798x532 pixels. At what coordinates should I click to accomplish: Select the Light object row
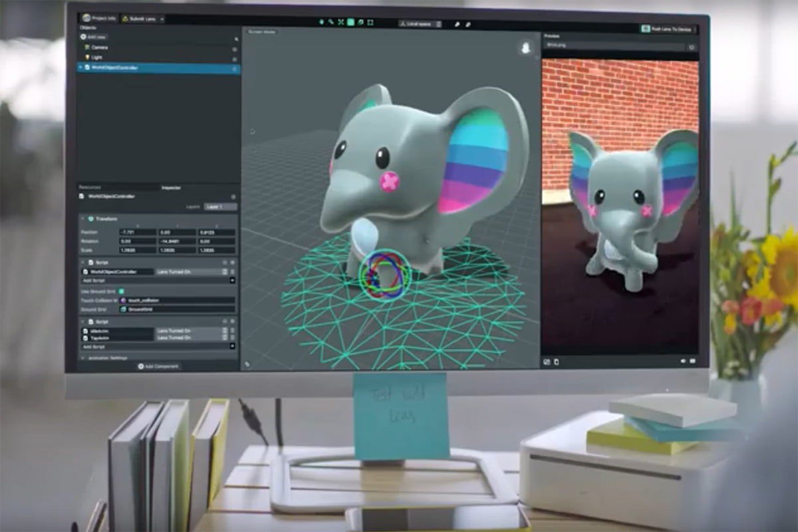point(160,57)
